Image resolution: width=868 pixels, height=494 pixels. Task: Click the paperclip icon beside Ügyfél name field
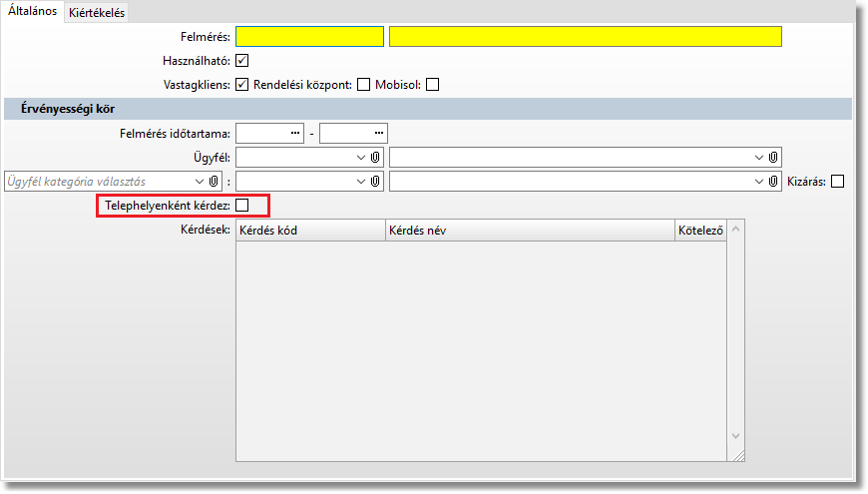pyautogui.click(x=773, y=158)
